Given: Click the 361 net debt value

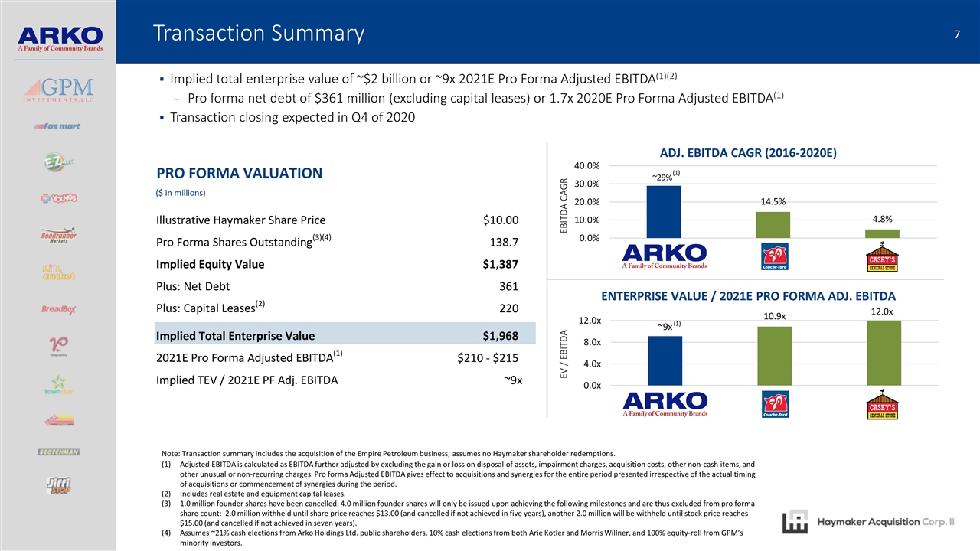Looking at the screenshot, I should click(x=508, y=286).
